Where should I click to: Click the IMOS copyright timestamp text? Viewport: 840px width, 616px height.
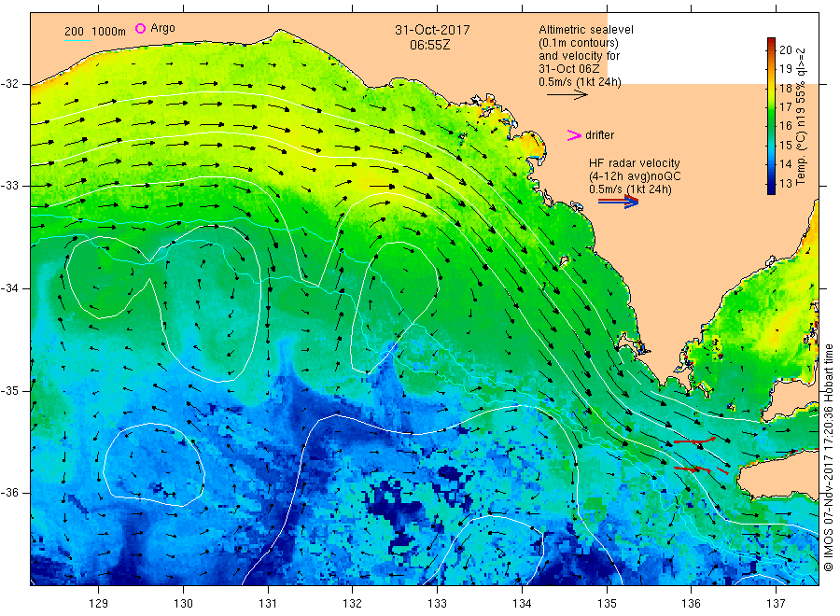pos(829,458)
